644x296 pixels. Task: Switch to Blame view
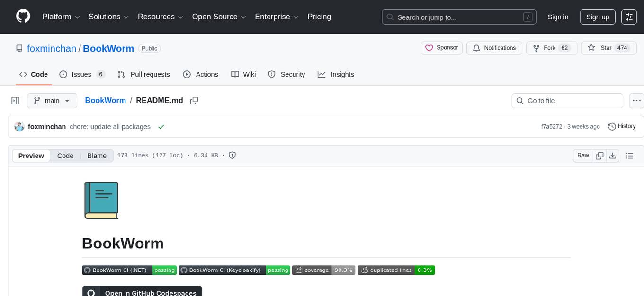tap(97, 156)
